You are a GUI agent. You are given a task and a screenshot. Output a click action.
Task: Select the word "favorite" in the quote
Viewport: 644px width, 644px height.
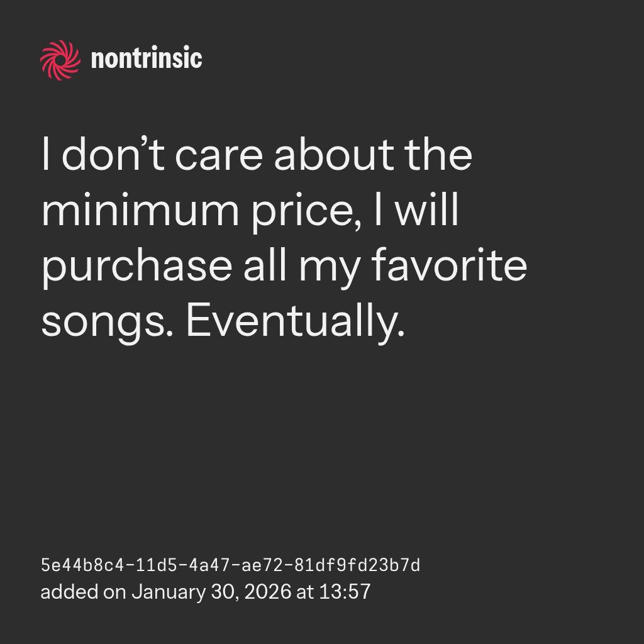tap(448, 265)
